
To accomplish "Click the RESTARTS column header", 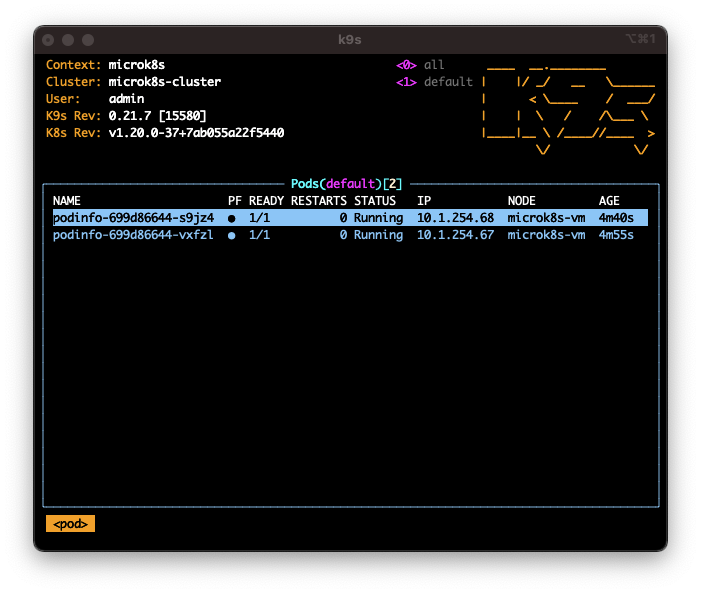I will pos(319,201).
